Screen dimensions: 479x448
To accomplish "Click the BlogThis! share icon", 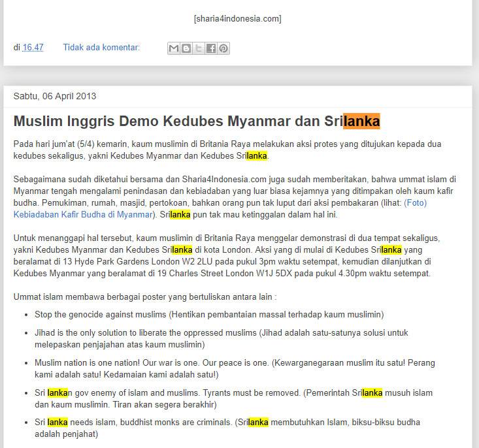I will [186, 48].
